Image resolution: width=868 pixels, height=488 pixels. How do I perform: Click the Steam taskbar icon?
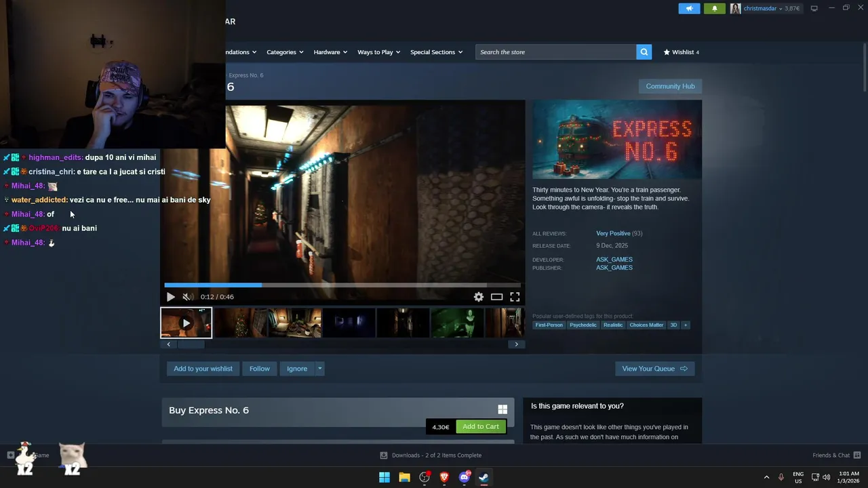tap(484, 477)
